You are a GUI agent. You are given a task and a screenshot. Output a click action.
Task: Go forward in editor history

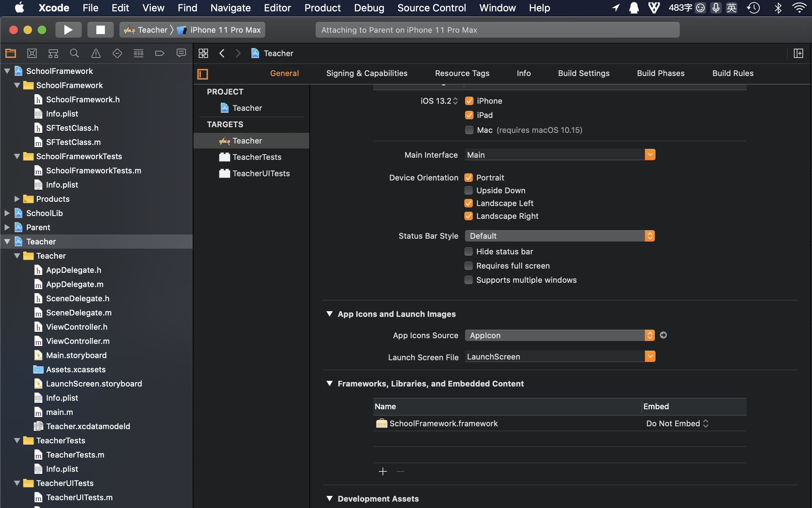pos(238,53)
